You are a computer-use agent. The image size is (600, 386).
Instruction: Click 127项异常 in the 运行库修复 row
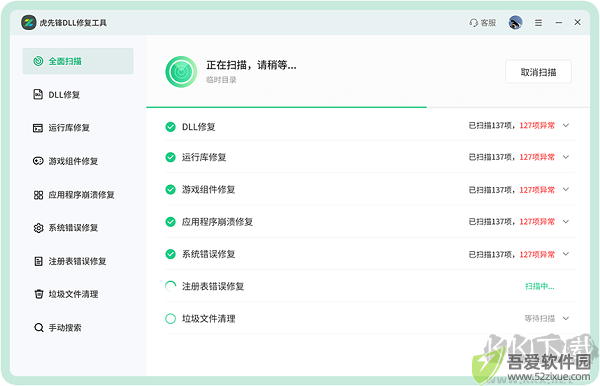tap(537, 157)
